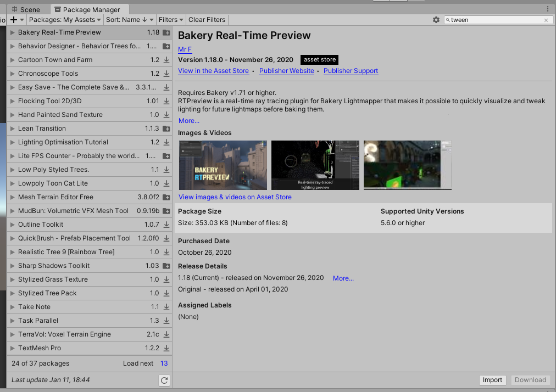Screen dimensions: 556x392
Task: Click import icon for Lite FPS Counter
Action: click(166, 156)
